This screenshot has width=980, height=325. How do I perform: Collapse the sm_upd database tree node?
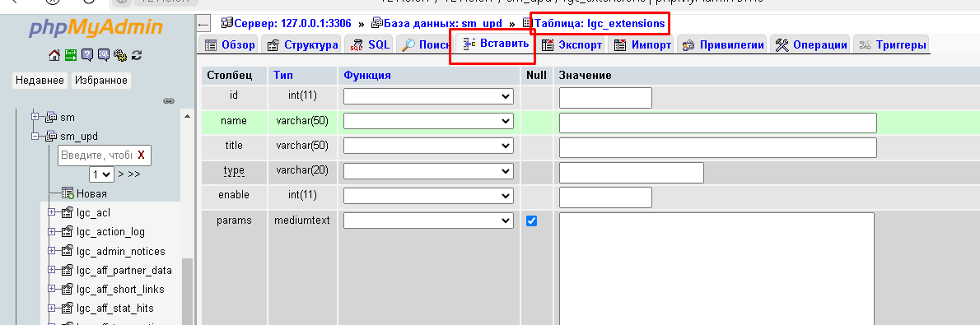(x=35, y=136)
